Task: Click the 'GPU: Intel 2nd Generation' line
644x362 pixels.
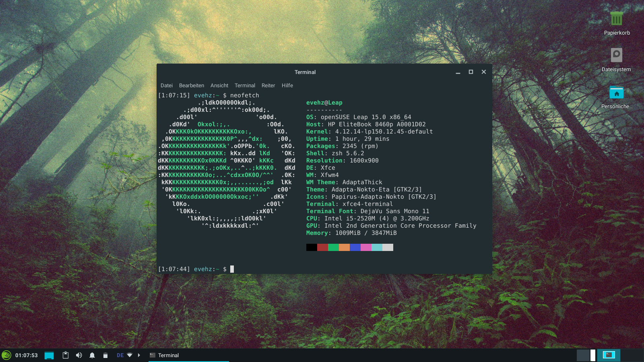Action: point(391,226)
